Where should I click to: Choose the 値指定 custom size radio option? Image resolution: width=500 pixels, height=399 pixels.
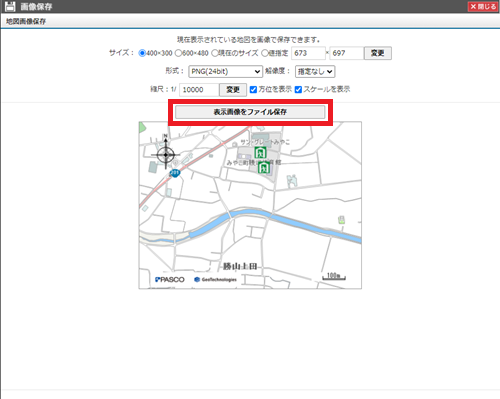point(265,53)
